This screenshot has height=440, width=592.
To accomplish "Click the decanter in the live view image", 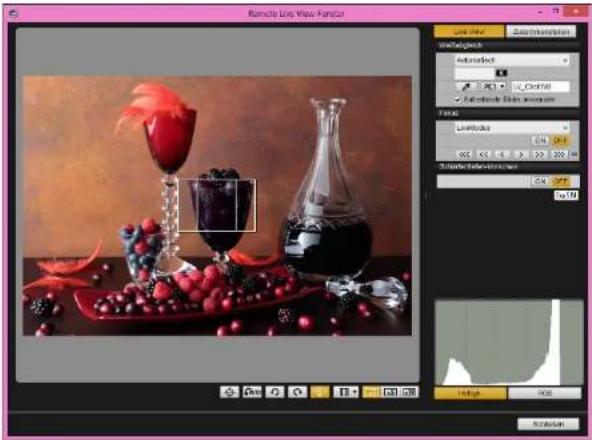I will click(327, 189).
